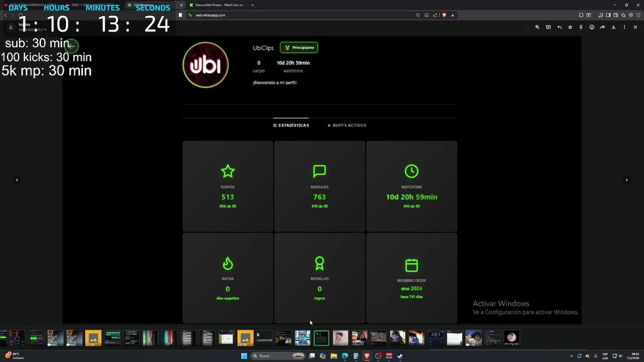This screenshot has height=362, width=644.
Task: Click the Racha flame card
Action: (x=227, y=278)
